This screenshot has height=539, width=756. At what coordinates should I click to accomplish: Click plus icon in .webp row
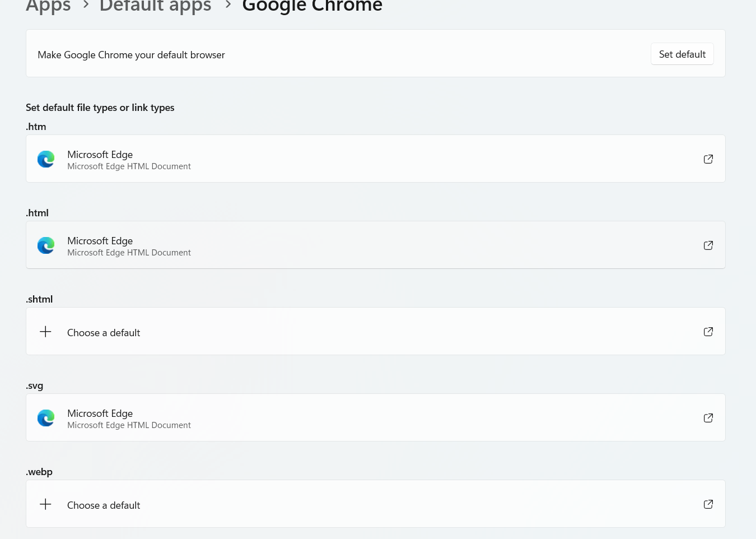pyautogui.click(x=45, y=504)
